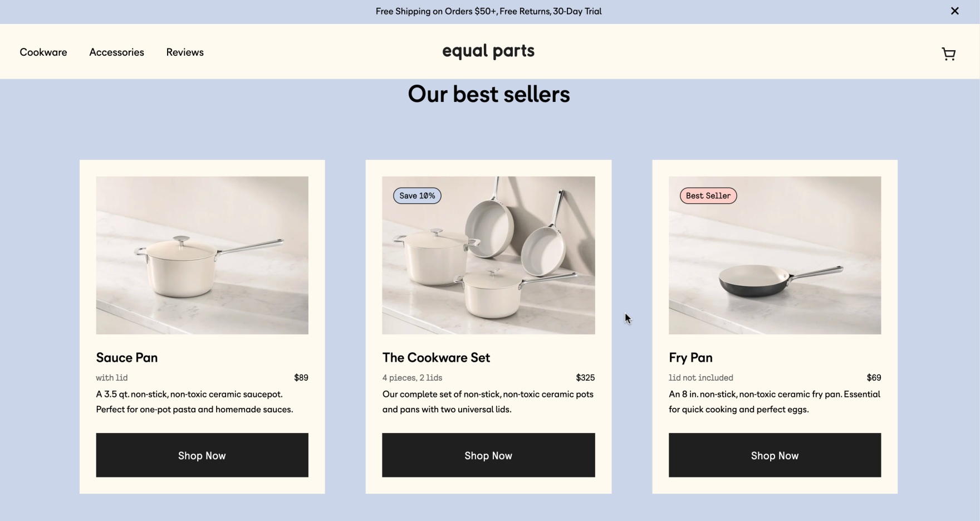Open the Accessories menu
Viewport: 980px width, 521px height.
coord(116,52)
